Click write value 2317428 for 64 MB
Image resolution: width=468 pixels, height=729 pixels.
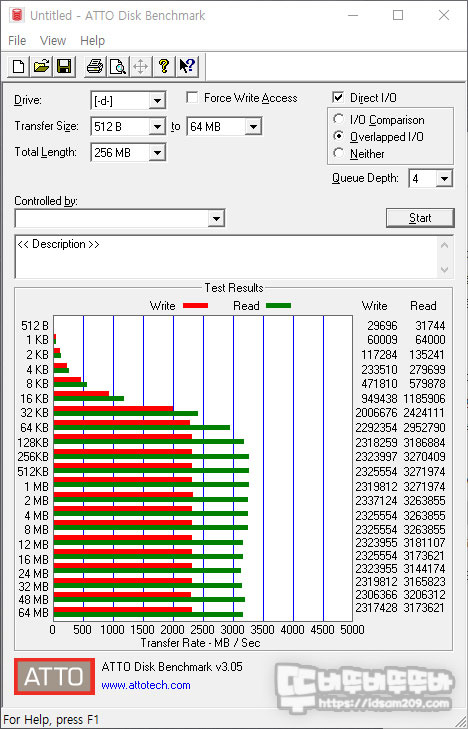(376, 608)
